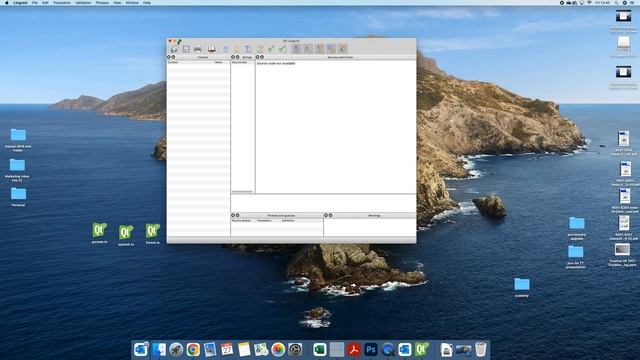Open Spotlight search in menu bar
The width and height of the screenshot is (640, 360).
[x=617, y=2]
